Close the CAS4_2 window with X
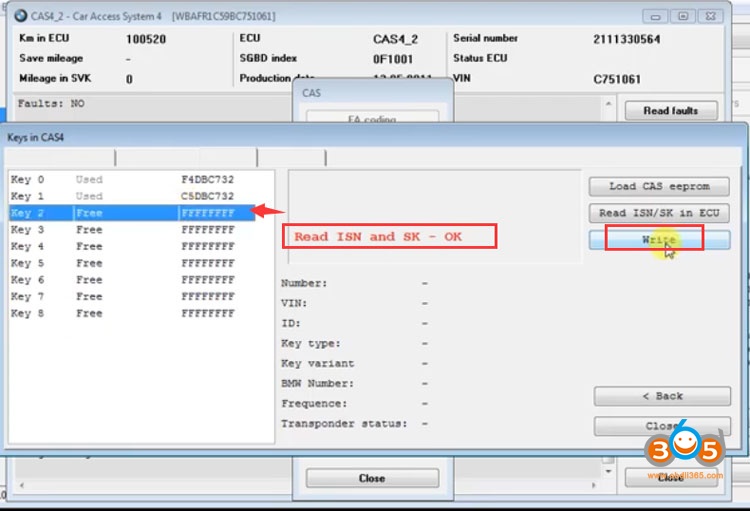The image size is (750, 511). (x=711, y=17)
